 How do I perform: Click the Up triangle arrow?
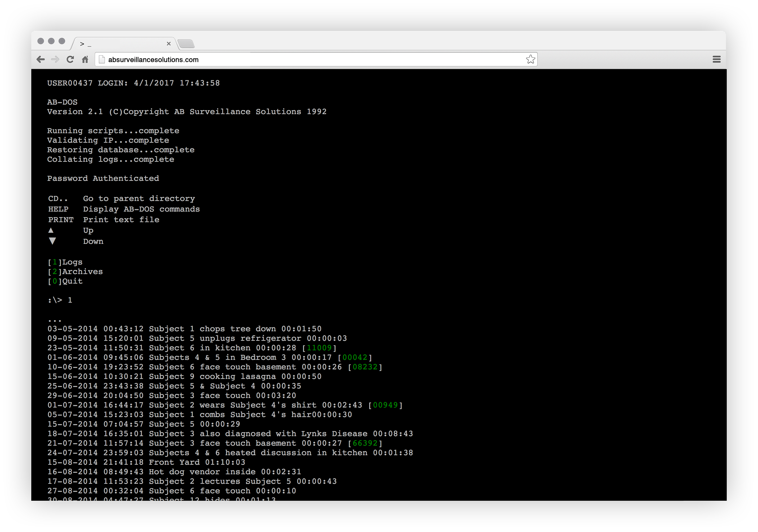[51, 230]
